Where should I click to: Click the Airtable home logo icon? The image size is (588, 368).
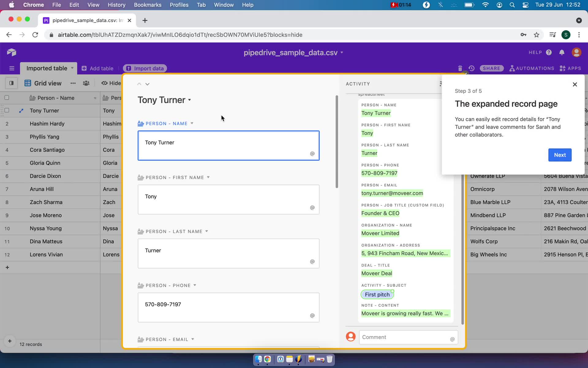click(x=12, y=52)
